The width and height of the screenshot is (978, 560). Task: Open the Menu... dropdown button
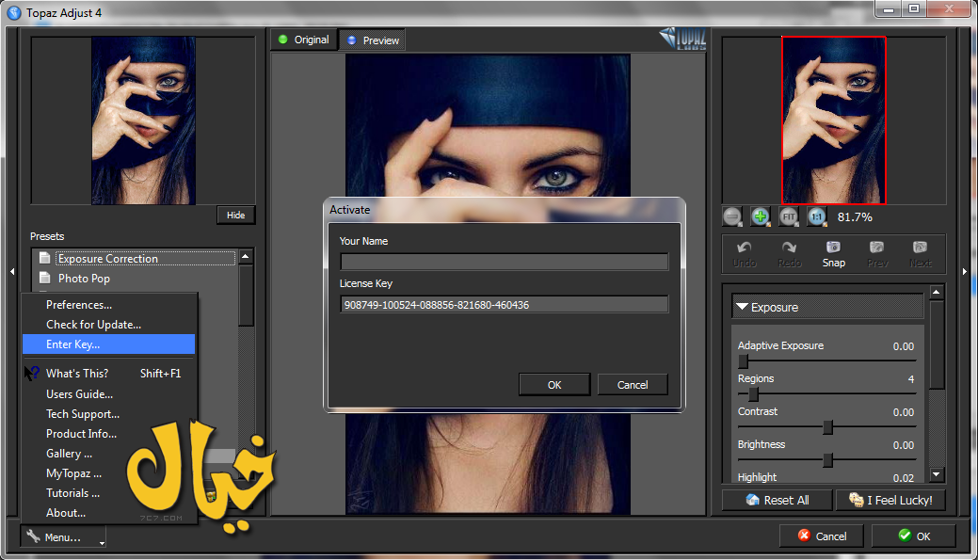(63, 536)
